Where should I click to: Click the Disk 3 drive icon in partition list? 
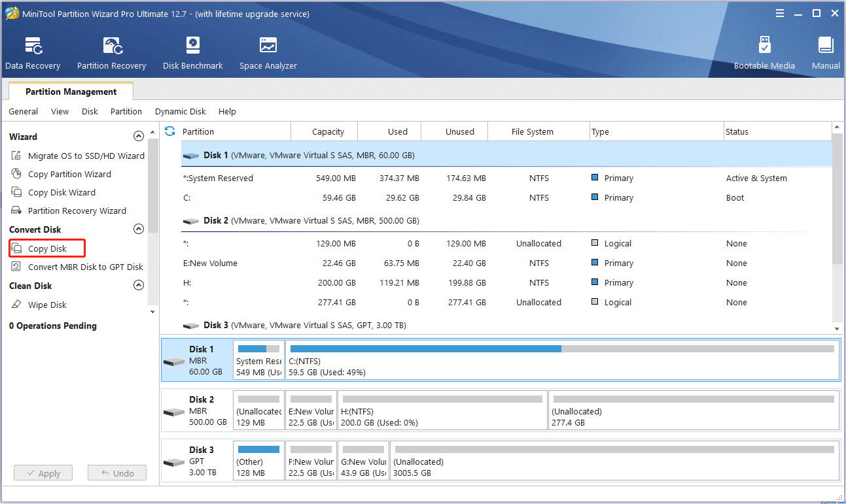pos(191,326)
